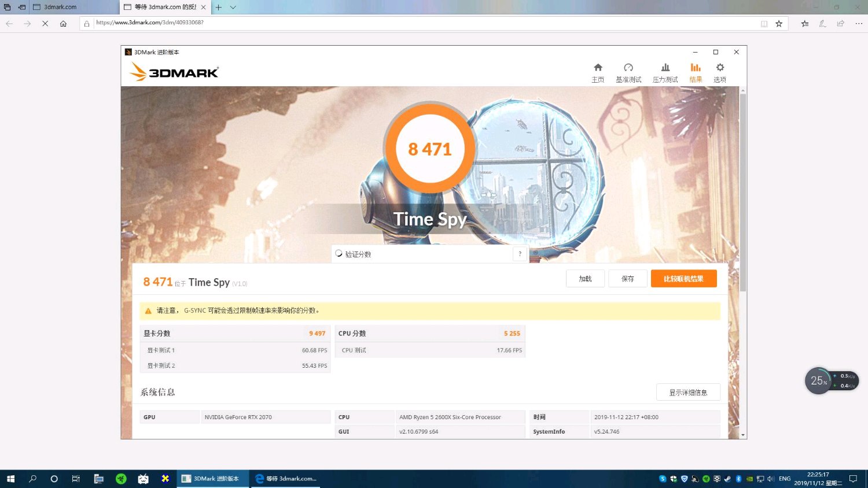Click the 时间 2019-11-12 22:17 value
The height and width of the screenshot is (488, 868).
626,417
